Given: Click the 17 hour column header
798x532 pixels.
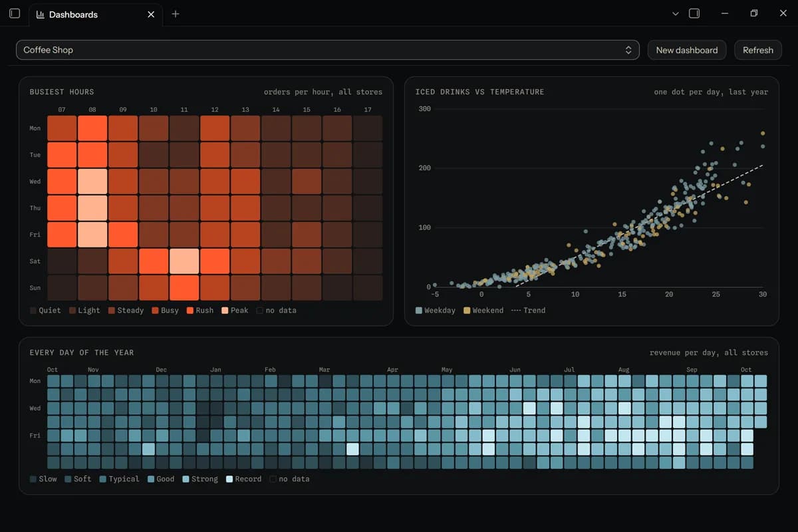Looking at the screenshot, I should [x=368, y=110].
